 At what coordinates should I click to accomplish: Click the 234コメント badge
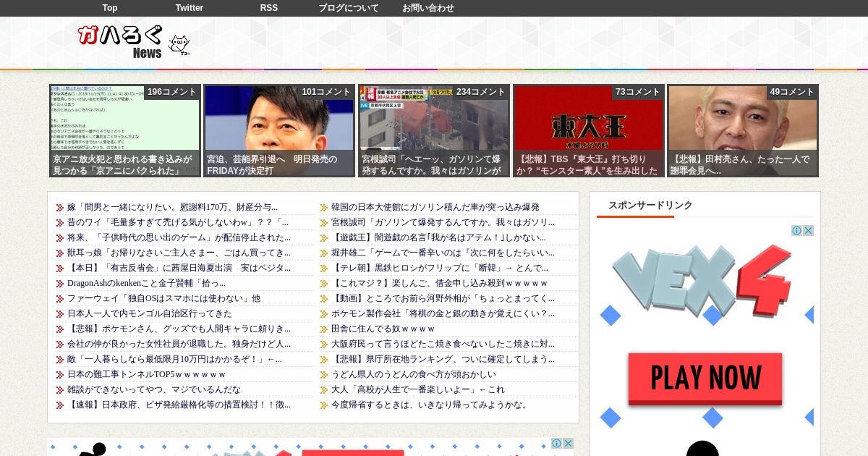[481, 92]
